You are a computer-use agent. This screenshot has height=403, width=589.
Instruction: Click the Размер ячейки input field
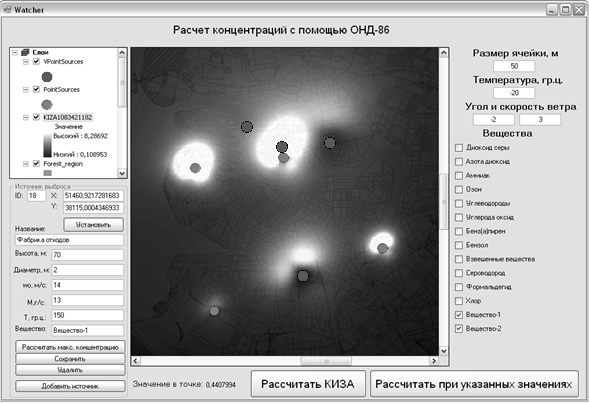(x=514, y=66)
